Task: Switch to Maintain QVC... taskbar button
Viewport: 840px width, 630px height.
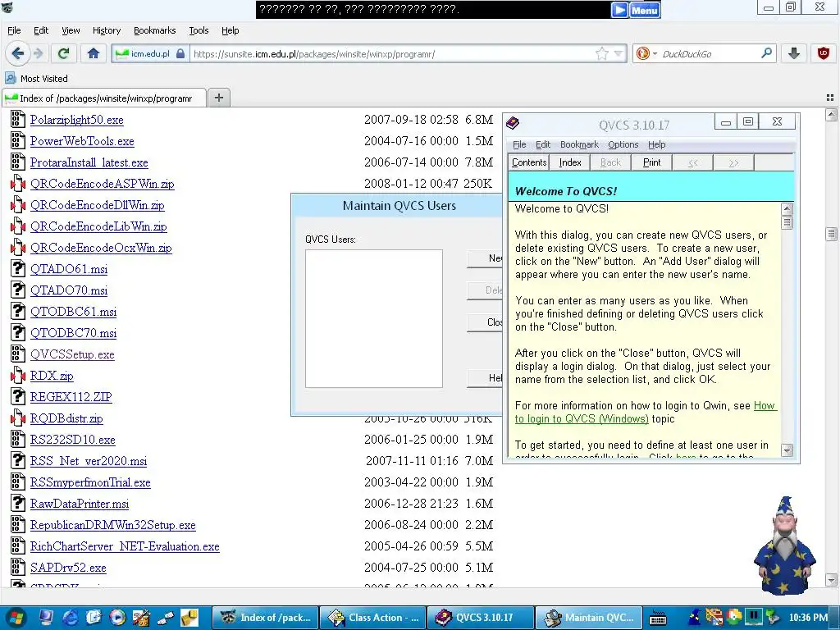Action: (x=589, y=618)
